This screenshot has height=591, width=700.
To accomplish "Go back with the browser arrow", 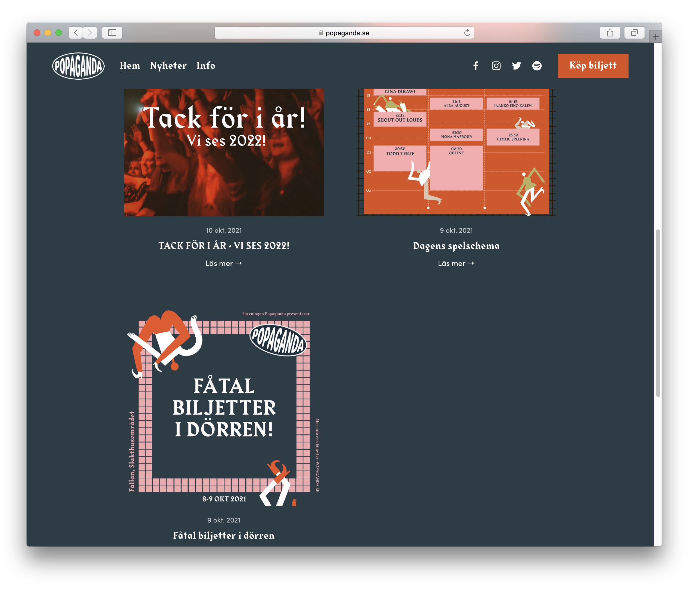I will pos(76,33).
